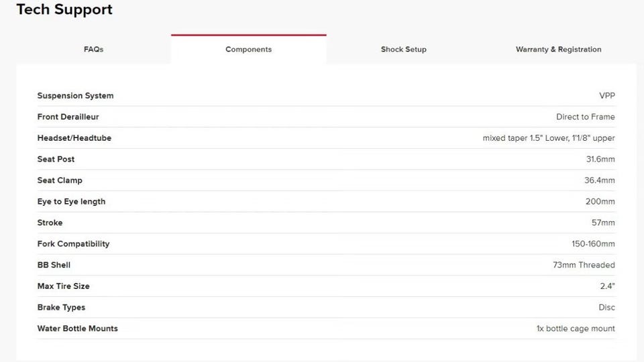Click the Direct to Frame value
The image size is (644, 362).
point(585,117)
